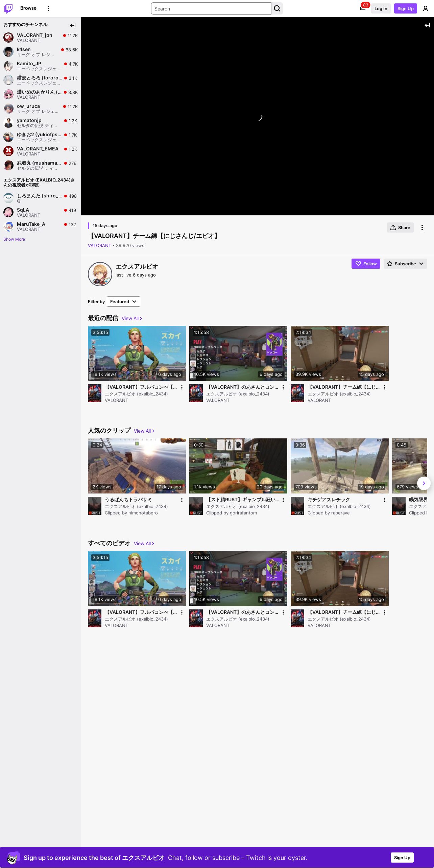Open VALORANT_jpn channel avatar in sidebar
434x868 pixels.
(x=8, y=38)
